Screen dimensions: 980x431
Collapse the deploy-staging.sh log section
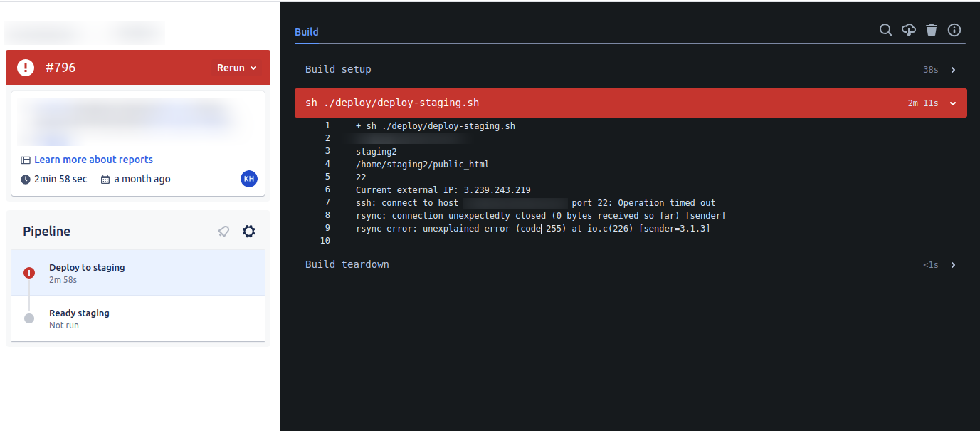point(953,103)
